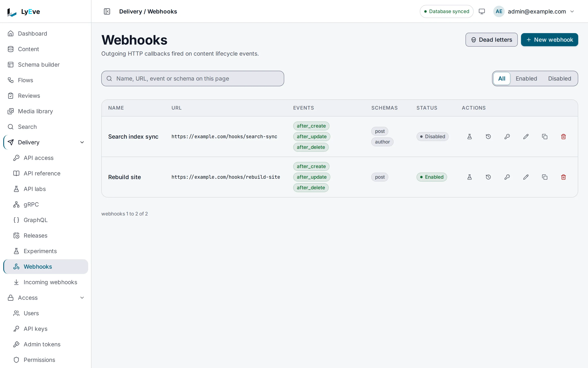Open delivery history for Search index sync
Image resolution: width=588 pixels, height=368 pixels.
click(488, 137)
